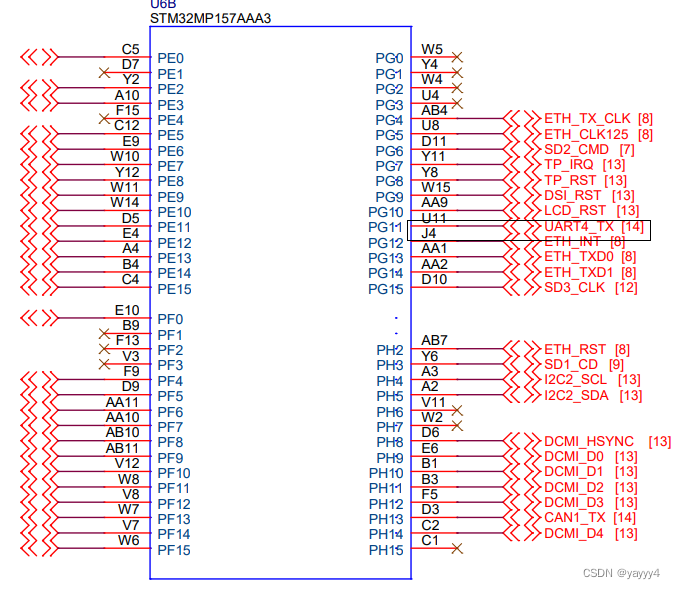This screenshot has height=589, width=675.
Task: Select the DCMI_D4 net label
Action: [574, 533]
